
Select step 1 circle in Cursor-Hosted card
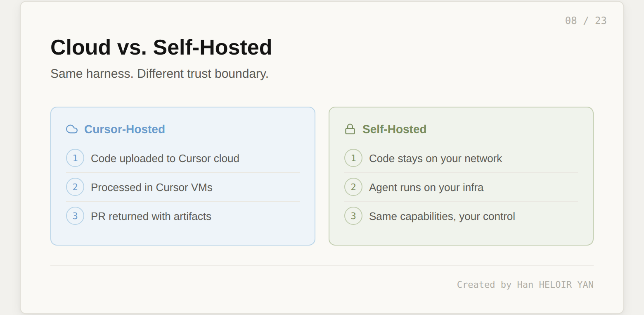(75, 158)
